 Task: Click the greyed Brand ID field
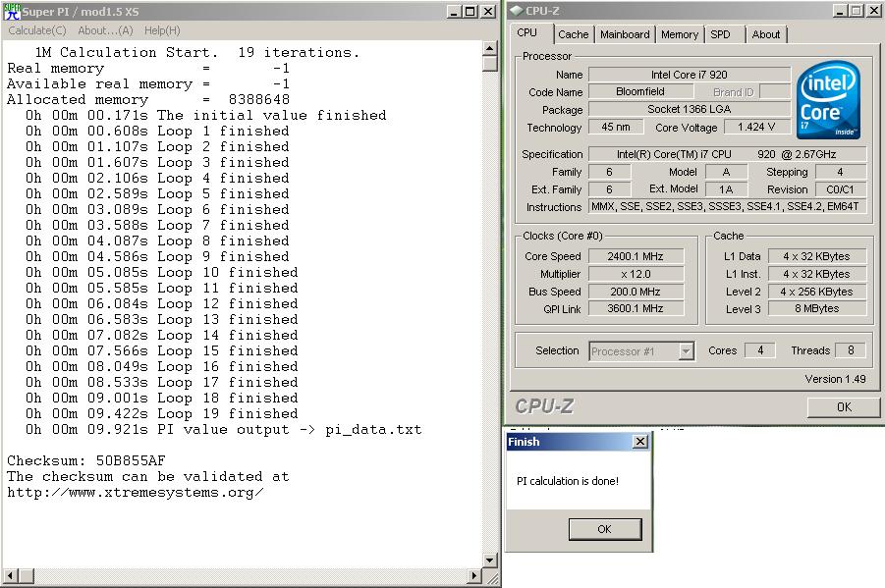click(775, 91)
